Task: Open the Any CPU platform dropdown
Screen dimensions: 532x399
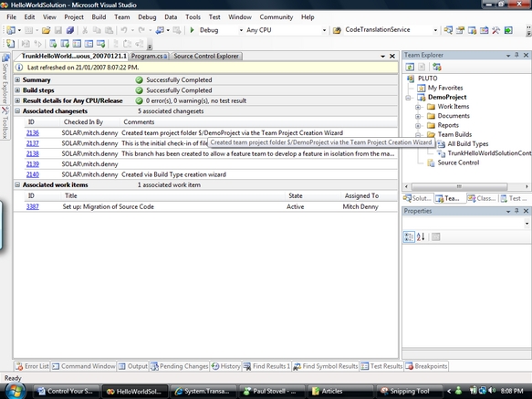Action: point(324,30)
